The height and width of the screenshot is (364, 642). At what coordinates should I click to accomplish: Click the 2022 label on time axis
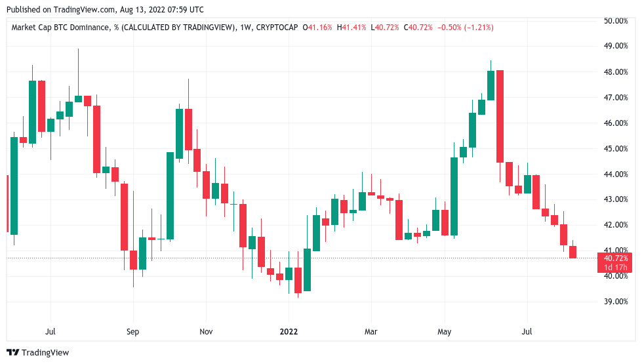point(288,332)
